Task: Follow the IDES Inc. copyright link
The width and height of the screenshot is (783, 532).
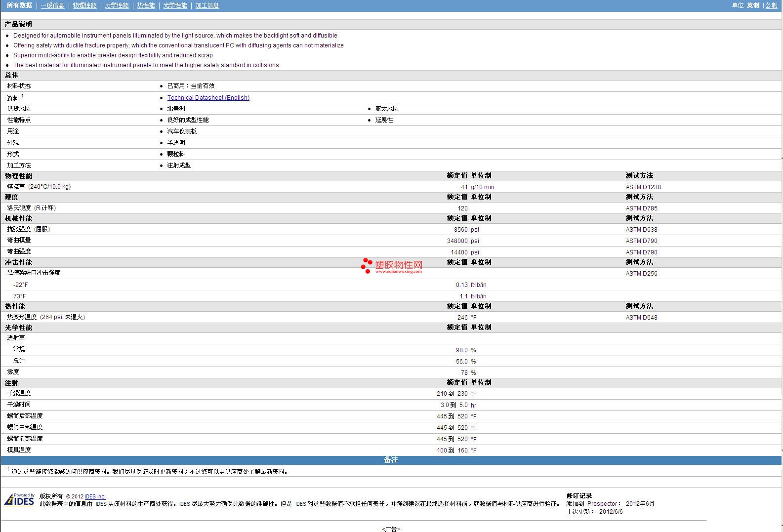Action: click(95, 496)
